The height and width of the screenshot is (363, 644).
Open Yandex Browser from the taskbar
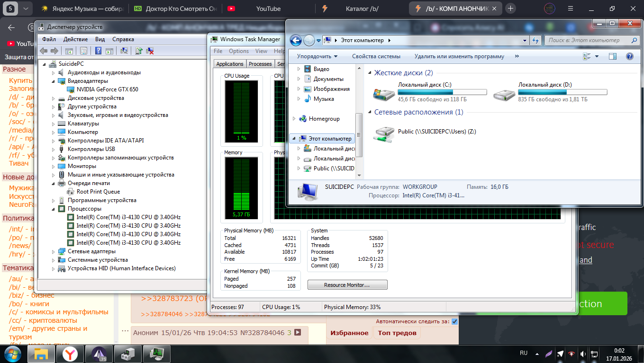[70, 354]
